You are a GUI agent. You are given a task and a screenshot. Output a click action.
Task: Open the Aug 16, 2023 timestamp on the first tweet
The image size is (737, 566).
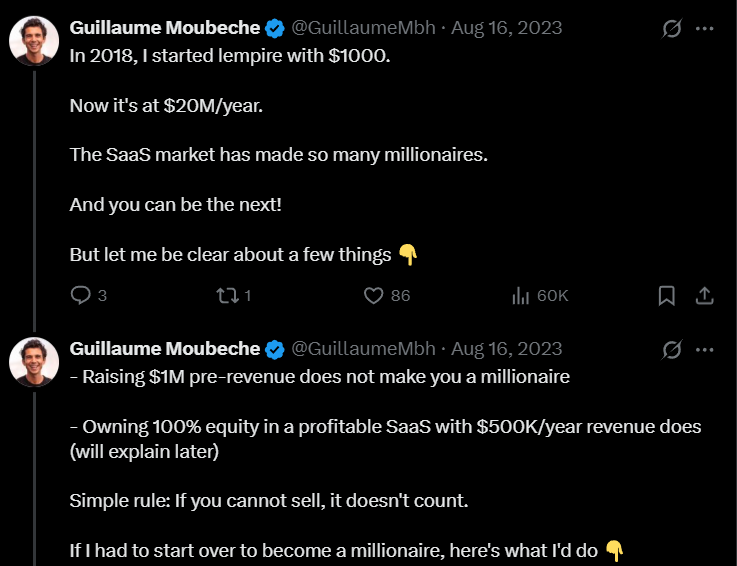[507, 27]
